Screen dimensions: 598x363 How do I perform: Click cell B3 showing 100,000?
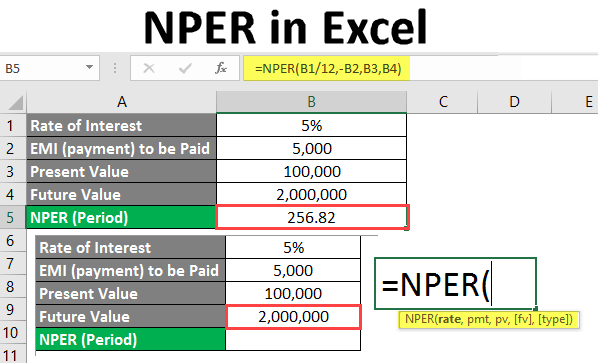[x=312, y=172]
